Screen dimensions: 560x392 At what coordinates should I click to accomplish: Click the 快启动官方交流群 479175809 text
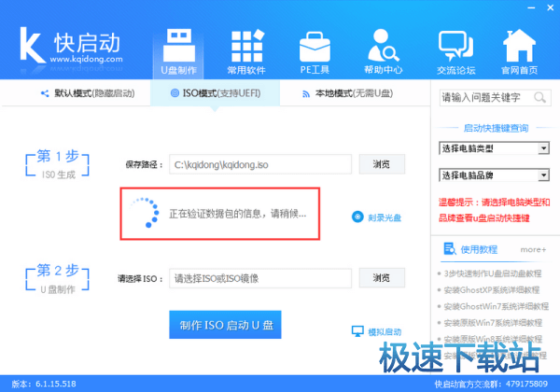491,385
